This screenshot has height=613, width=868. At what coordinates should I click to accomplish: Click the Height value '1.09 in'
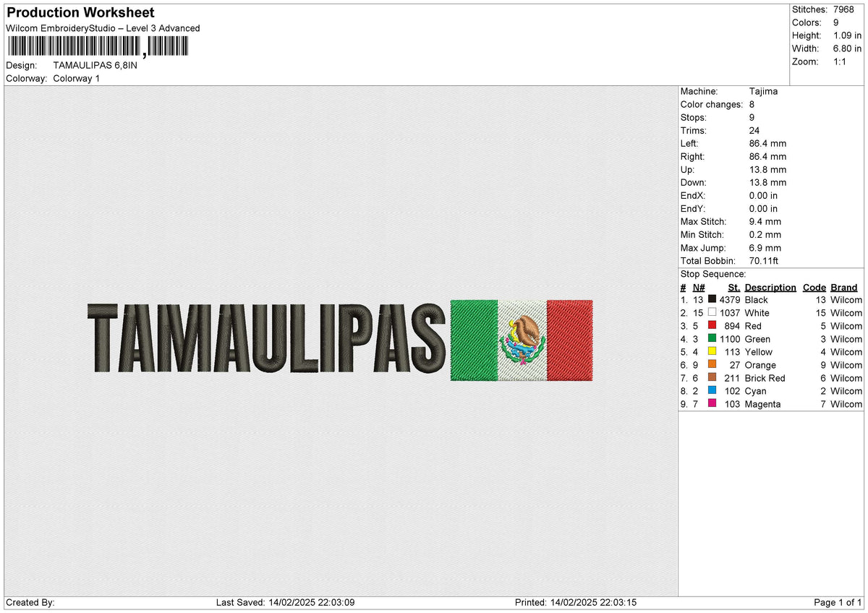(847, 35)
